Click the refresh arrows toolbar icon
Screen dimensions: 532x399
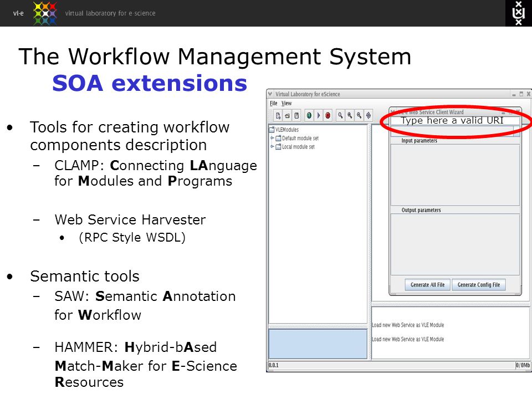[368, 116]
